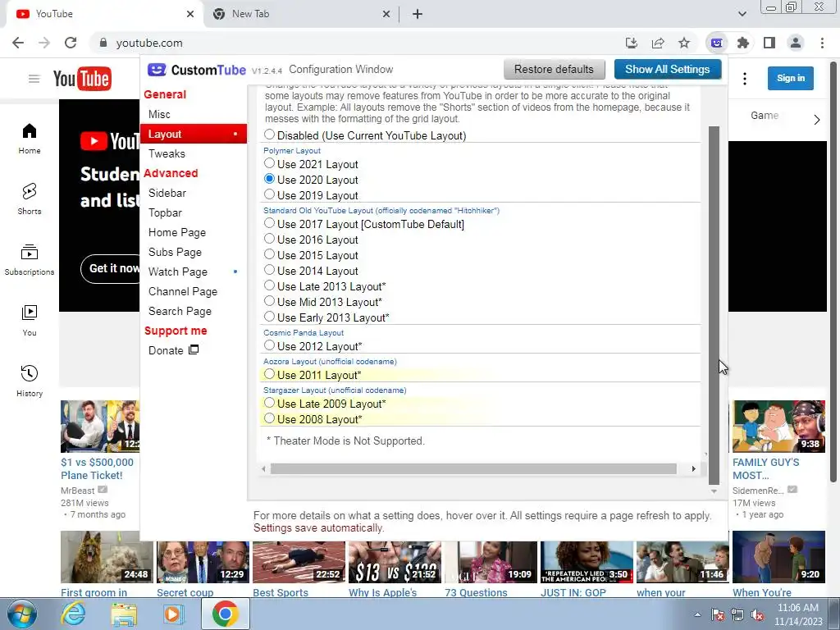Open Misc settings category

coord(194,114)
